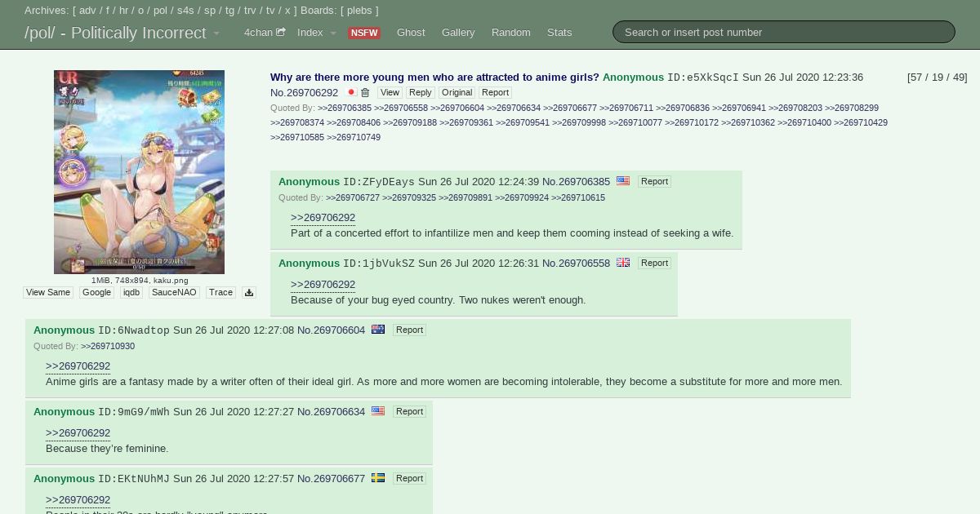980x514 pixels.
Task: Click the Australia flag on post 269706604
Action: pos(378,330)
